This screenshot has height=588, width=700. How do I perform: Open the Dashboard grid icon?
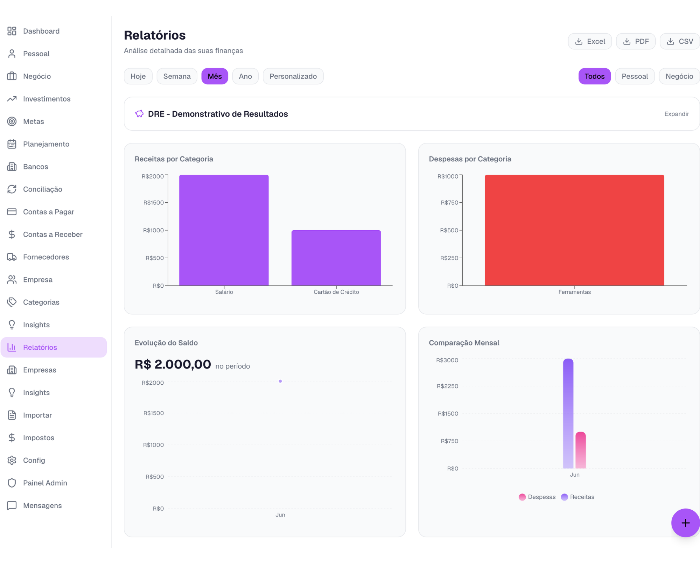point(12,31)
